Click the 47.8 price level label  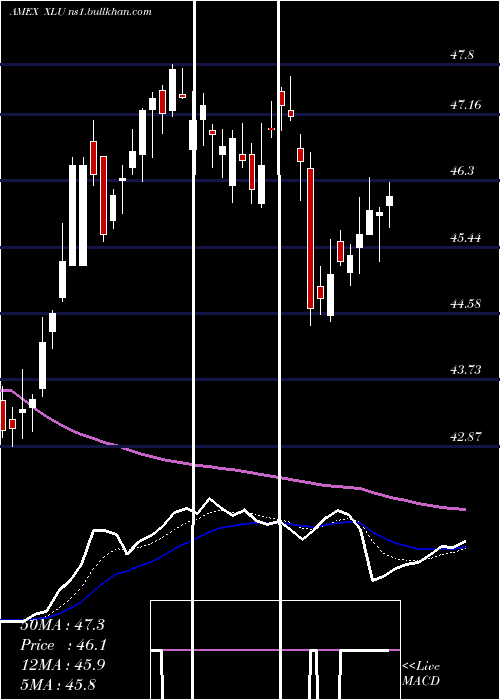[462, 55]
